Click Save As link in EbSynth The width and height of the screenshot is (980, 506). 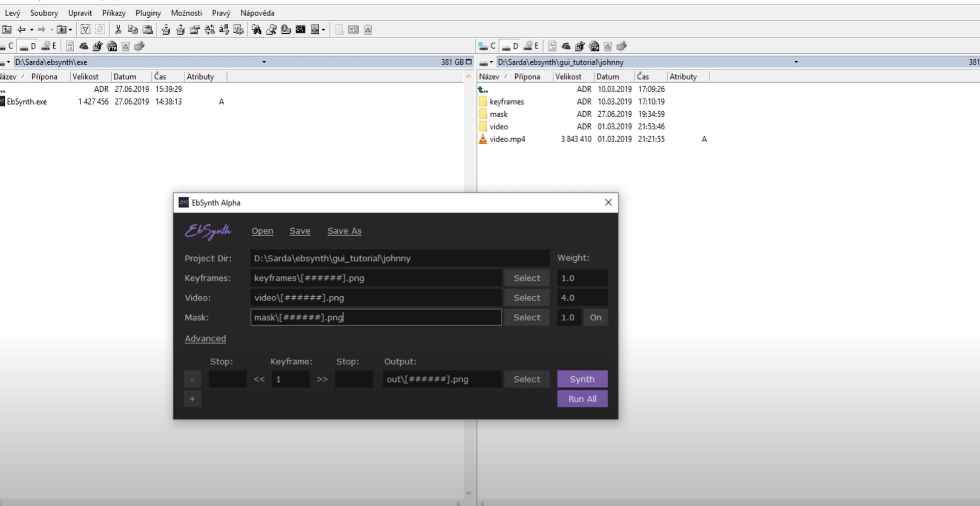[344, 231]
